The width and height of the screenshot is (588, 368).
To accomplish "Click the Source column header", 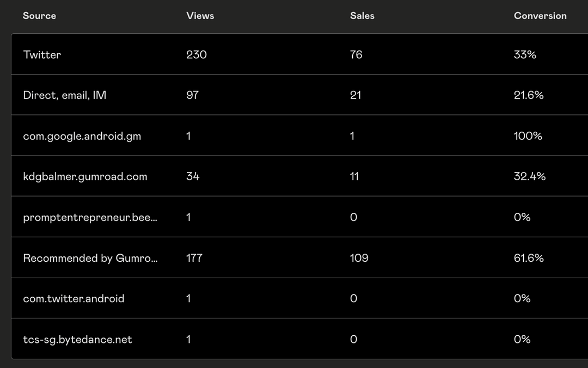I will 39,16.
